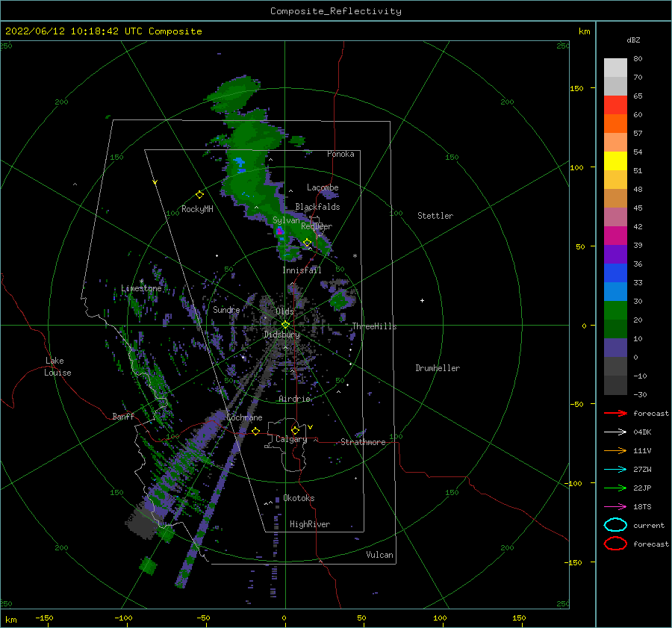Click the RockyMH label
672x628 pixels.
point(197,209)
